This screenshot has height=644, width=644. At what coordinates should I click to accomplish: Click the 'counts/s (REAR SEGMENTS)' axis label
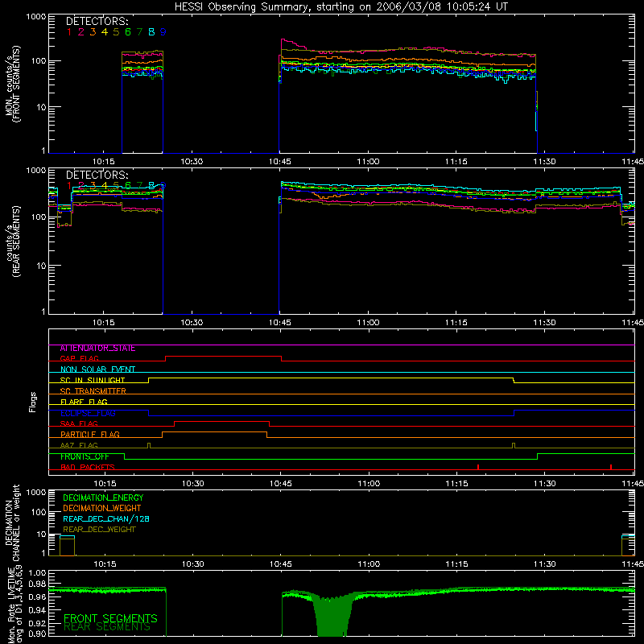pyautogui.click(x=13, y=242)
